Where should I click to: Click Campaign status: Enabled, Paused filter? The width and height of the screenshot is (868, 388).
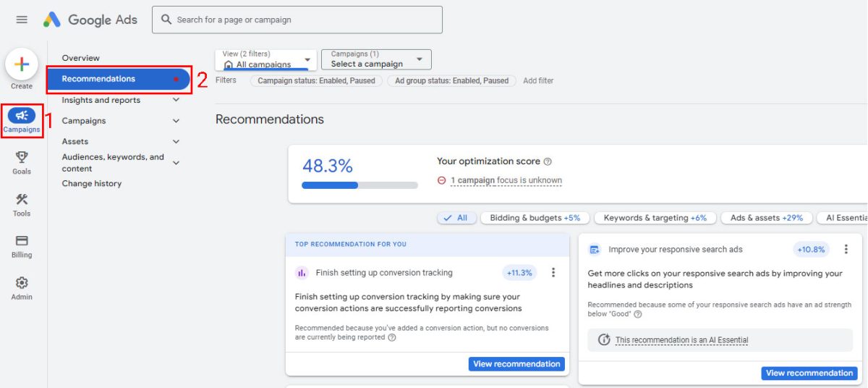(x=316, y=81)
